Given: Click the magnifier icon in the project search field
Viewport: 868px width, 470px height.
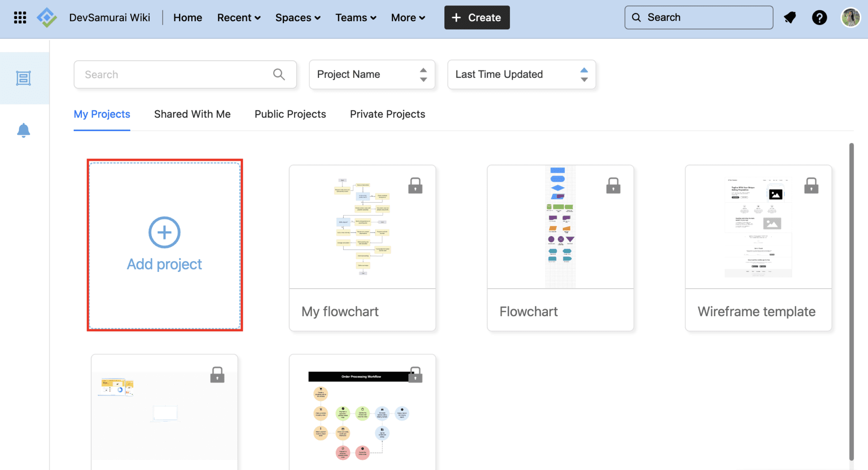Looking at the screenshot, I should [x=279, y=74].
